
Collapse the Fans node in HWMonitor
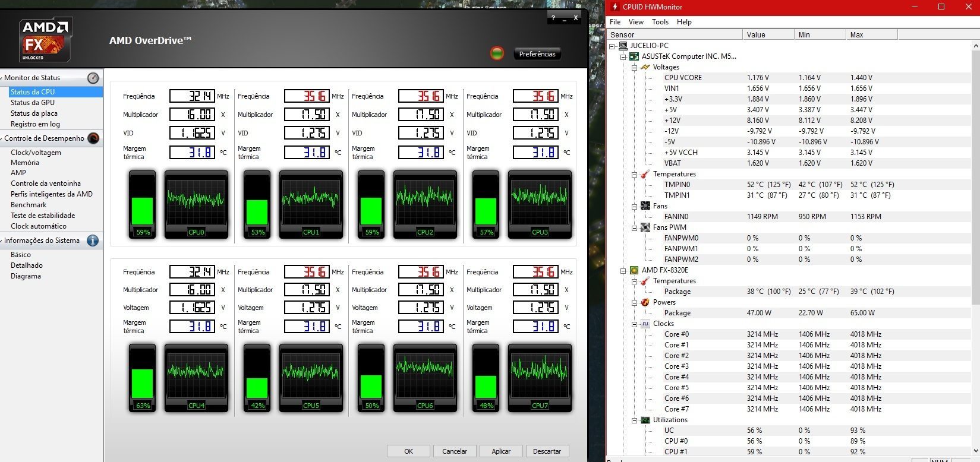pos(634,206)
